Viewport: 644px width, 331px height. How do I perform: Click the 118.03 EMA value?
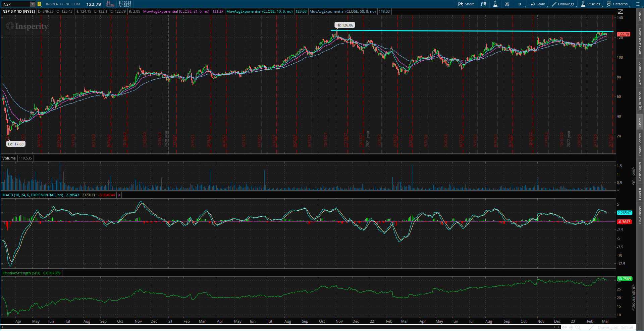click(x=384, y=11)
